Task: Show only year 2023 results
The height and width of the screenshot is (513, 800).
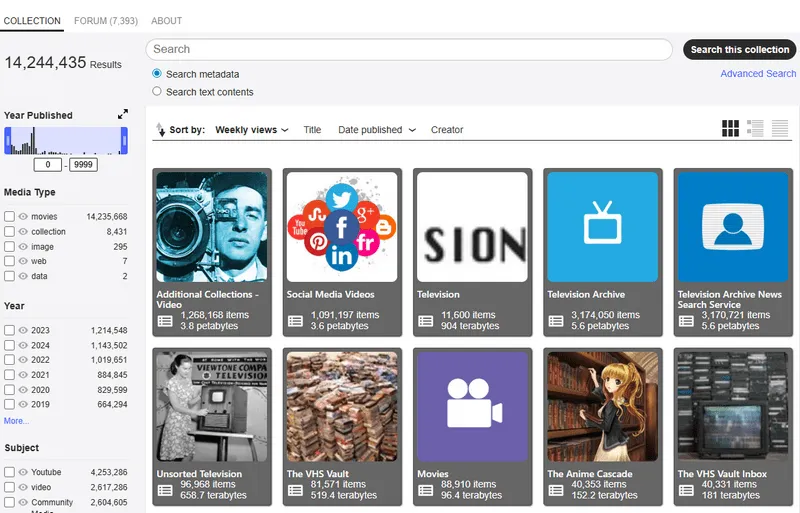Action: 23,330
